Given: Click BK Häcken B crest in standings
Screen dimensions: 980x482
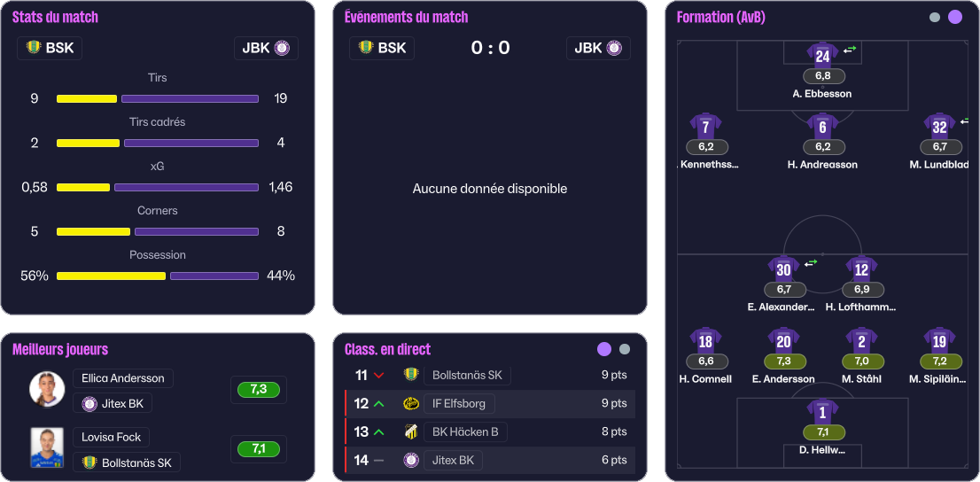Looking at the screenshot, I should pyautogui.click(x=411, y=432).
